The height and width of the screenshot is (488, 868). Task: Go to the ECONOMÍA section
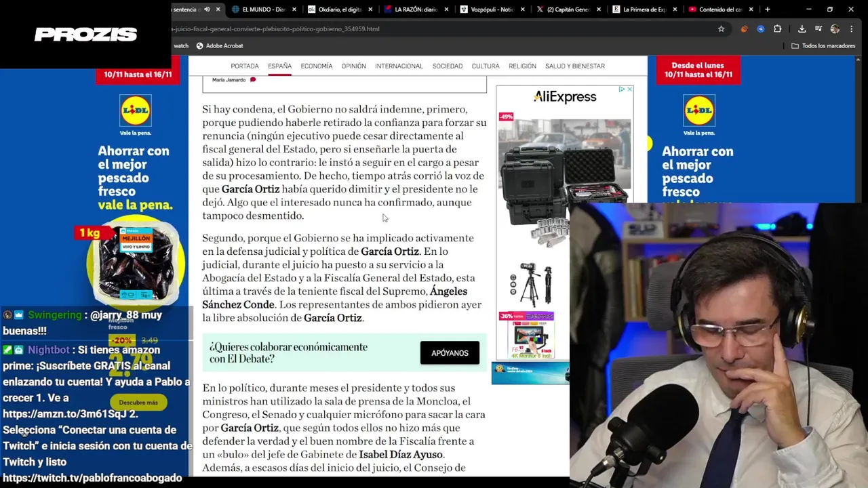click(317, 66)
